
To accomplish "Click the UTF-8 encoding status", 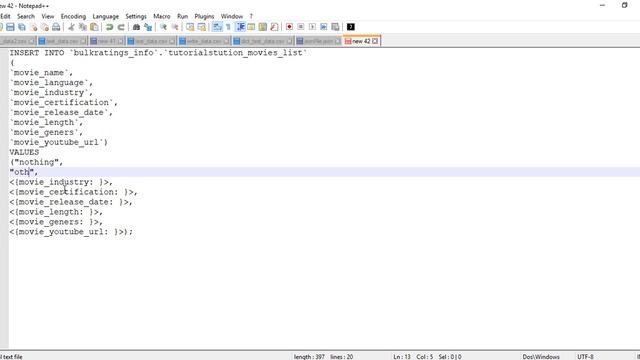I will pos(585,357).
